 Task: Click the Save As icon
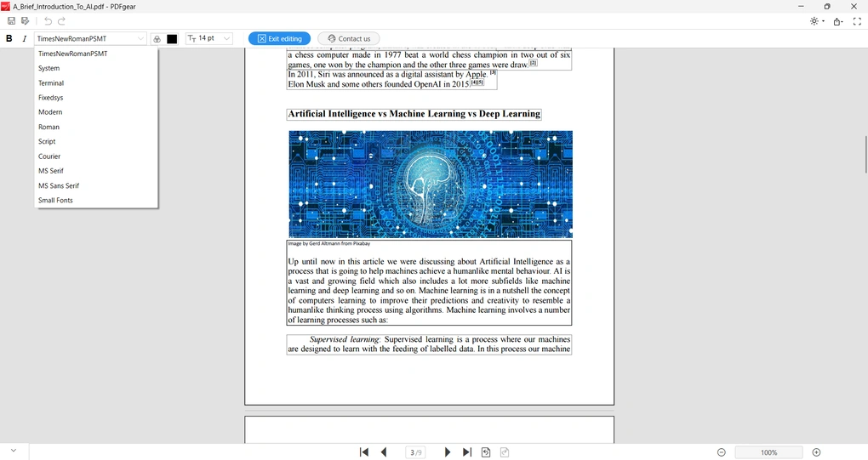tap(26, 21)
